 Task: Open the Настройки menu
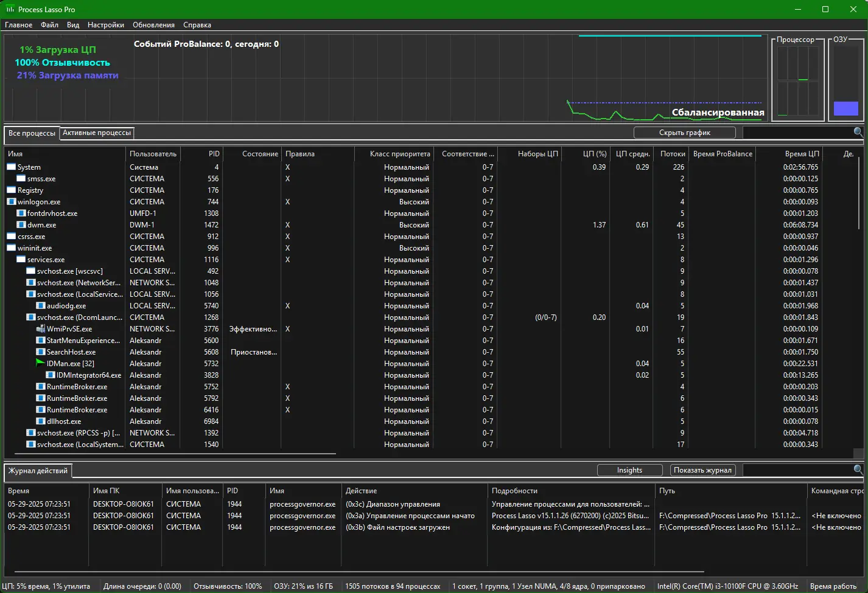(106, 25)
